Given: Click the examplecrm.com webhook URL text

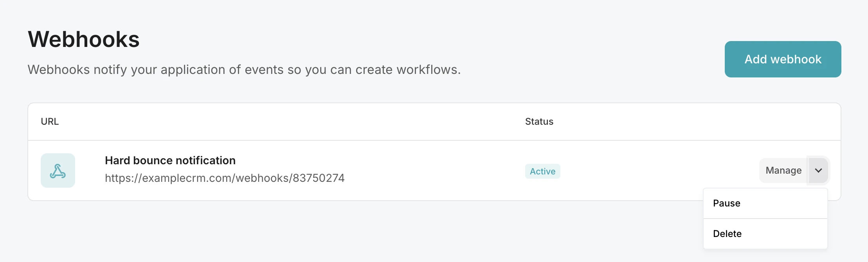Looking at the screenshot, I should [x=225, y=178].
